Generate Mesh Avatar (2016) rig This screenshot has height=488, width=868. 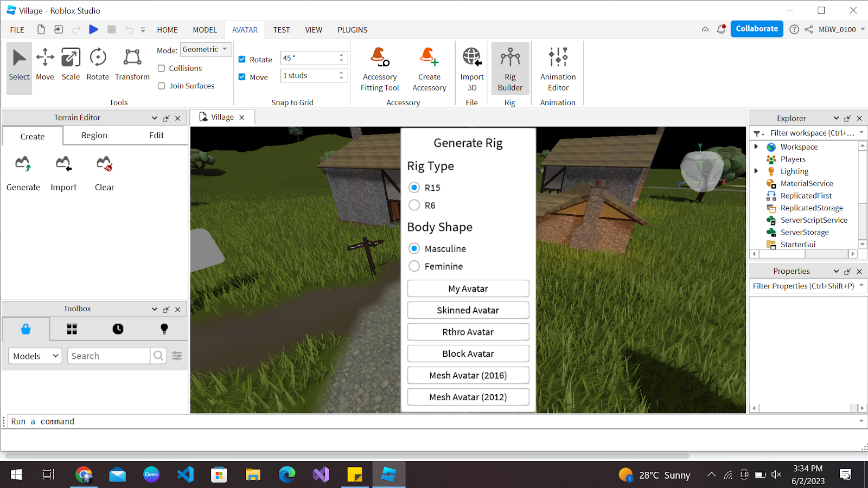(x=468, y=375)
